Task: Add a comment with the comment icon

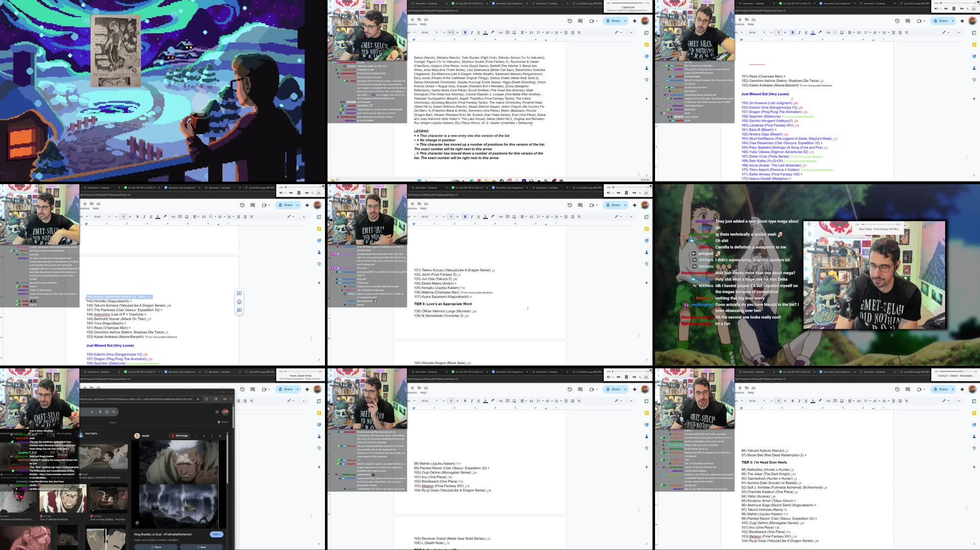Action: pyautogui.click(x=507, y=32)
